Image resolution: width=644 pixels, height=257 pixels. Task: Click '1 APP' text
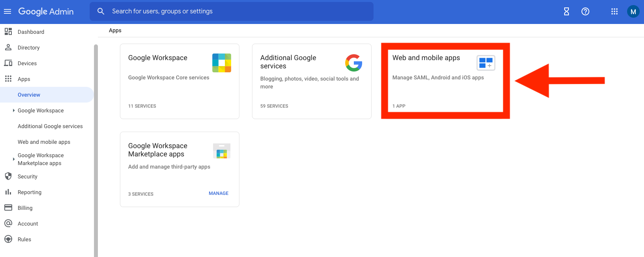tap(399, 106)
